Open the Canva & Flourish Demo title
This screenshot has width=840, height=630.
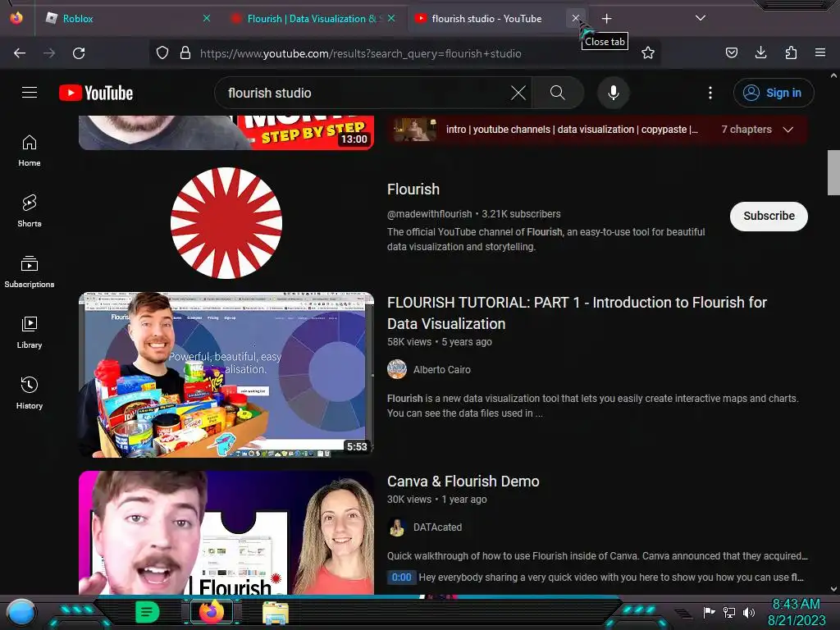coord(463,481)
